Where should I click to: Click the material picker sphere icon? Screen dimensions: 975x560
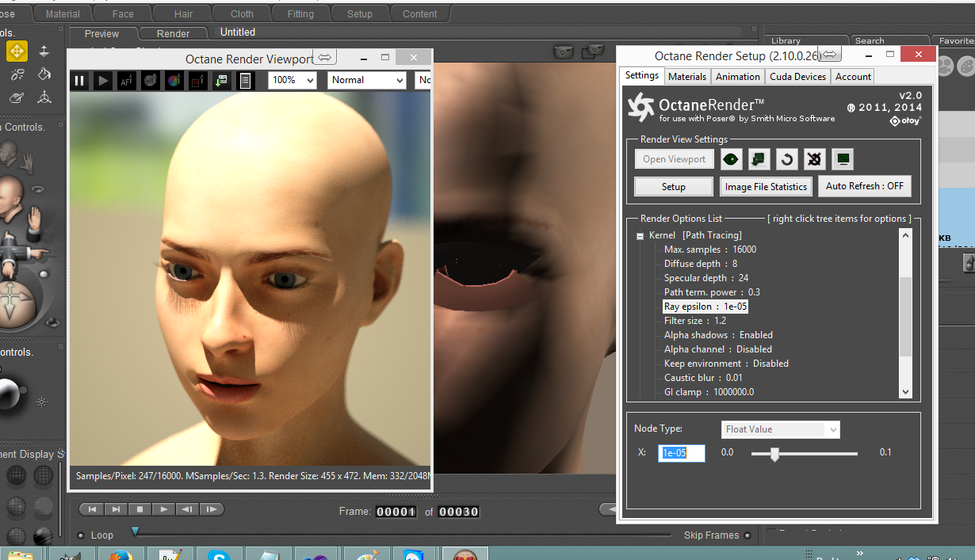point(151,80)
